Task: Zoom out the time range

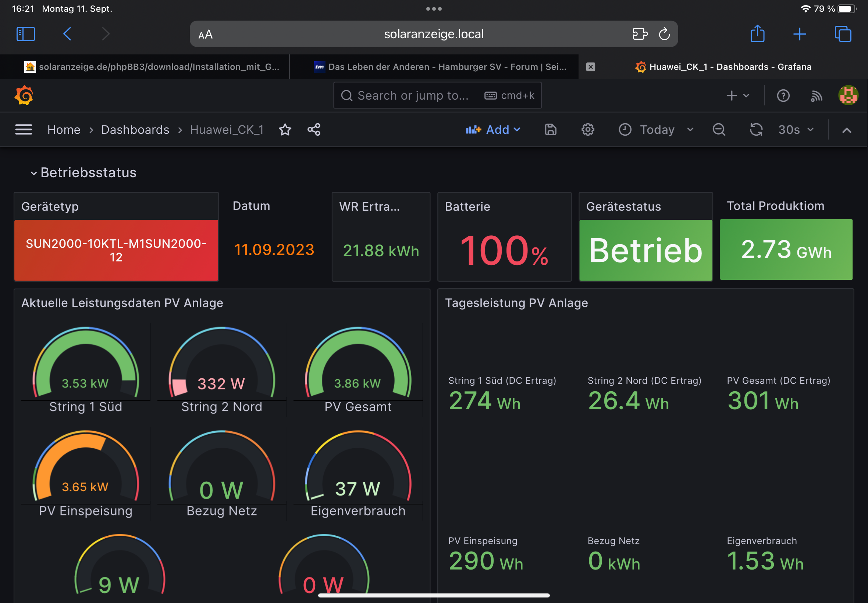Action: (x=719, y=129)
